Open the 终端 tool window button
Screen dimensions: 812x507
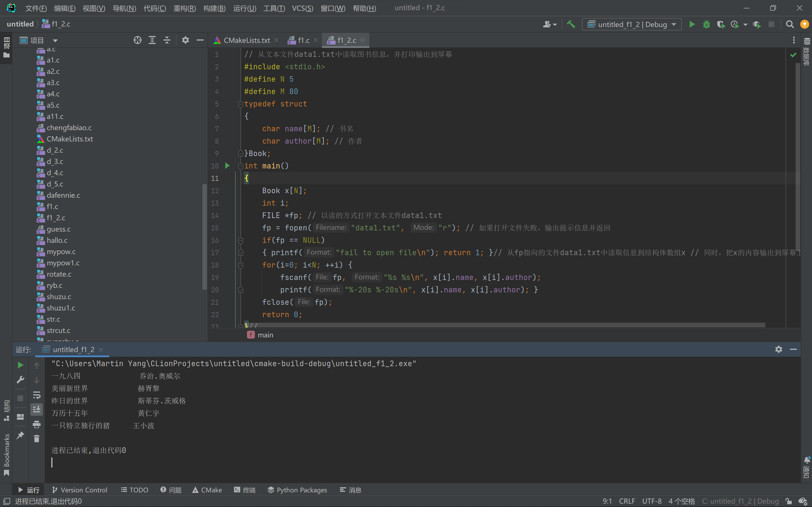pyautogui.click(x=245, y=490)
